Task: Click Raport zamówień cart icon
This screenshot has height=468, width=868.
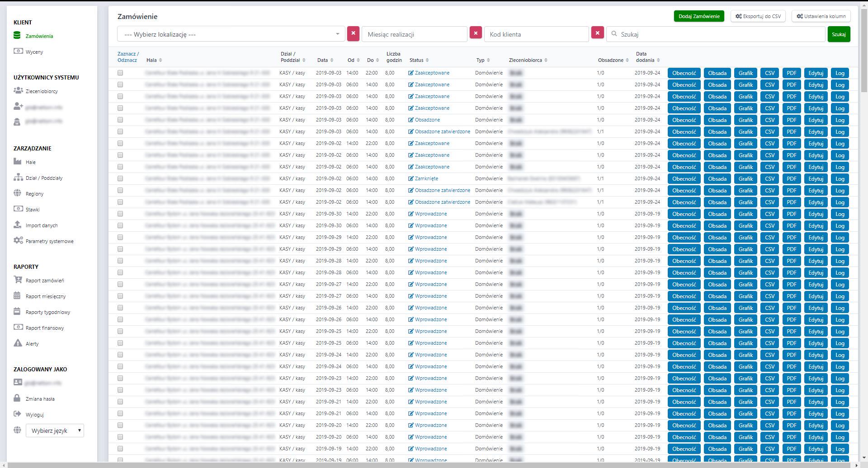Action: 18,280
